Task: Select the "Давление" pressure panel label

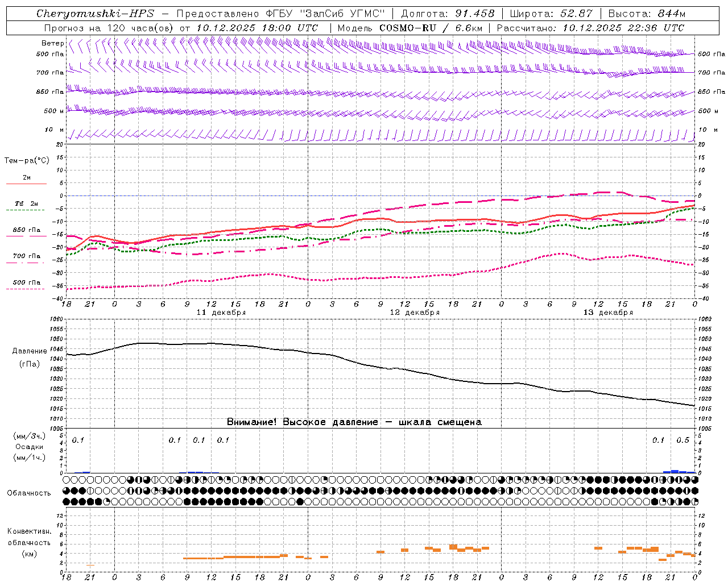Action: click(30, 351)
